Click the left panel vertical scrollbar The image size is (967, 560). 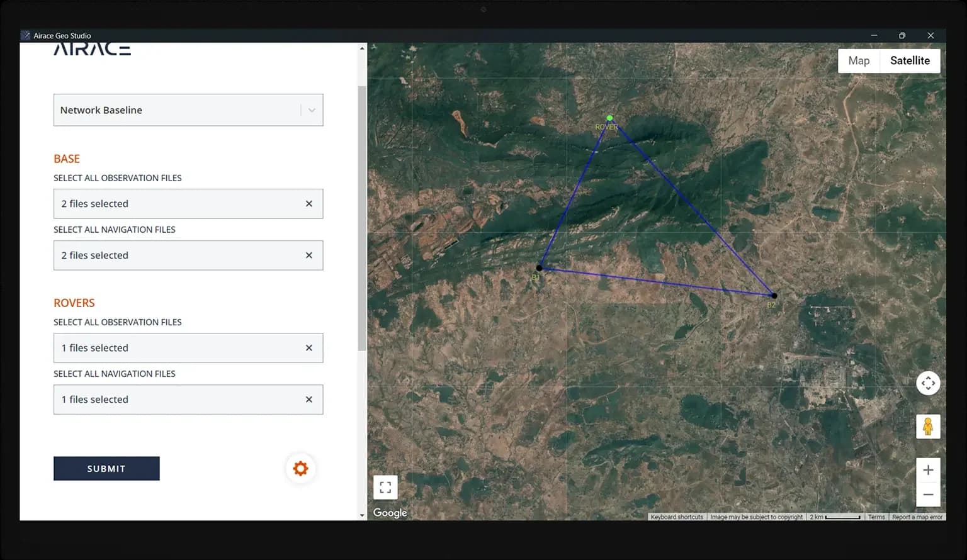pyautogui.click(x=362, y=218)
